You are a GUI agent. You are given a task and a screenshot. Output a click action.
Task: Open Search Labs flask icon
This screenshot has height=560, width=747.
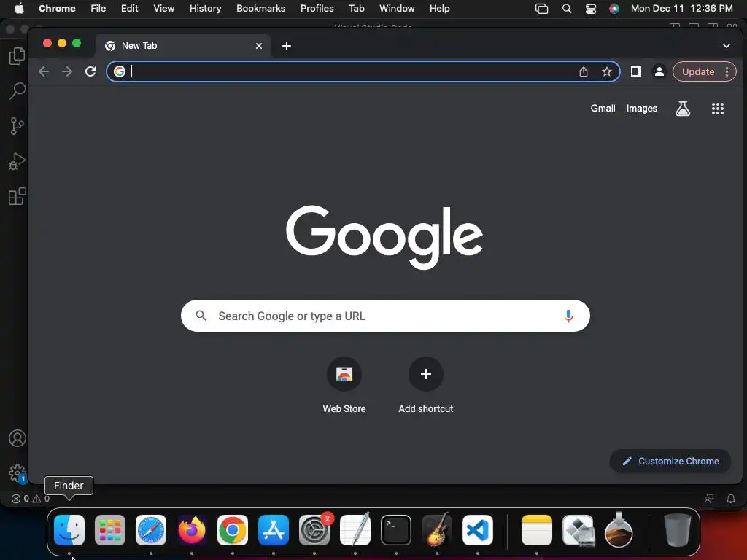point(683,109)
